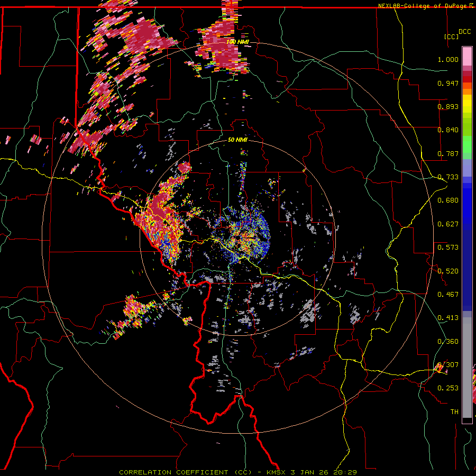Click the DCC legend title

tap(464, 32)
